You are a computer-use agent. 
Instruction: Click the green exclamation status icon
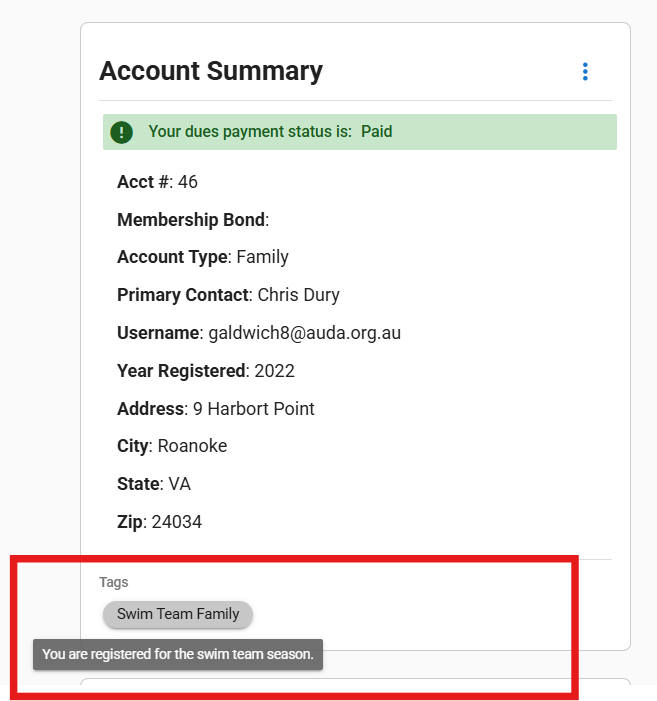click(x=122, y=132)
